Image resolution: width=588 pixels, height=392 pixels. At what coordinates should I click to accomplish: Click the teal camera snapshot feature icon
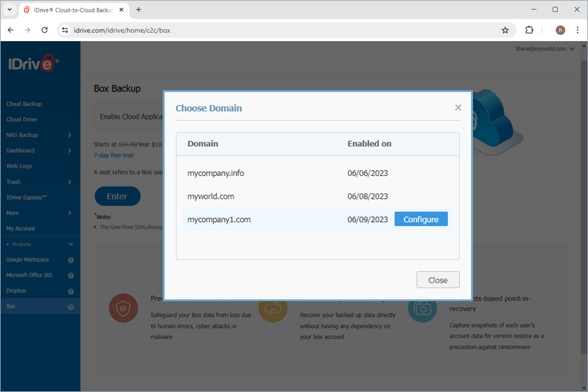[422, 311]
